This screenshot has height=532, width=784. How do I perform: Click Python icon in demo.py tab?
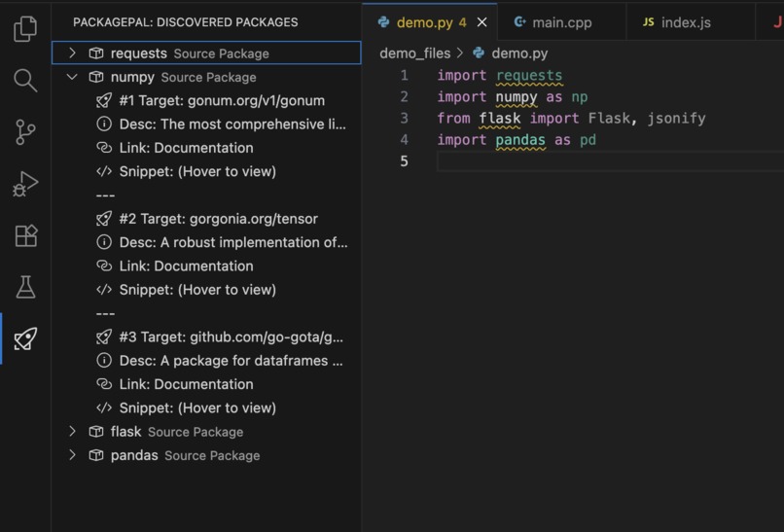tap(383, 22)
